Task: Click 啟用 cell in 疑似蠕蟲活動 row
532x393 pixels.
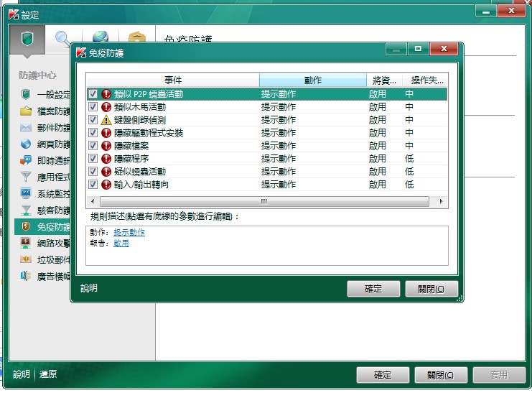Action: point(378,172)
